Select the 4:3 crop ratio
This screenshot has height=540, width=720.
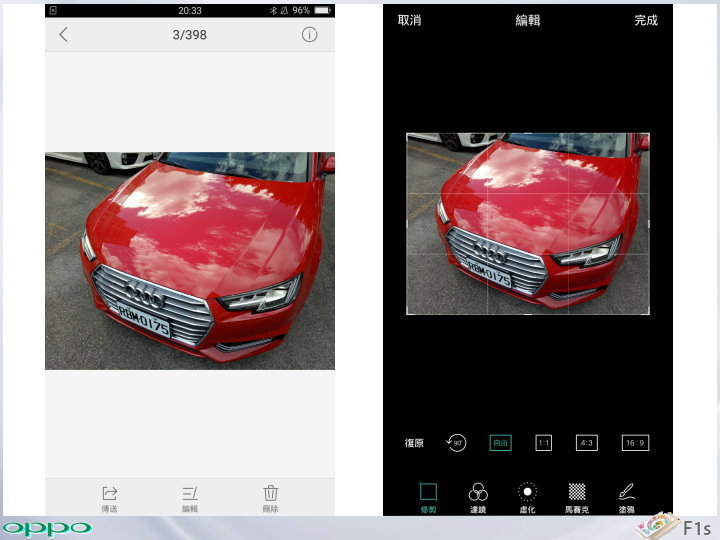click(586, 443)
